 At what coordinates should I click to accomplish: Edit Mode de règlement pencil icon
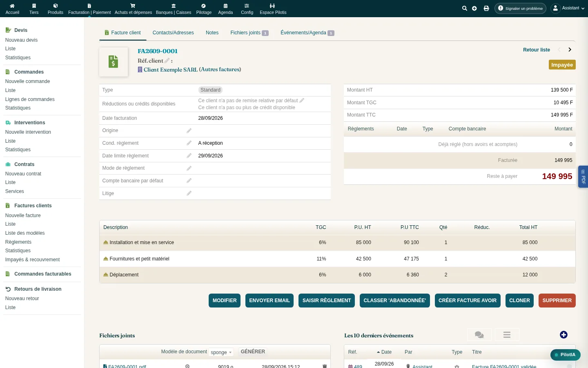click(x=189, y=168)
